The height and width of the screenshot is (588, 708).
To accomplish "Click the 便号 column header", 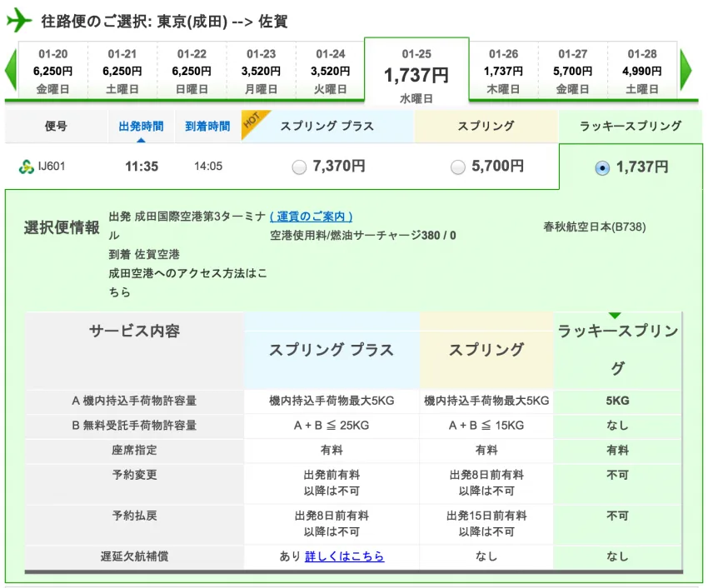I will (56, 126).
